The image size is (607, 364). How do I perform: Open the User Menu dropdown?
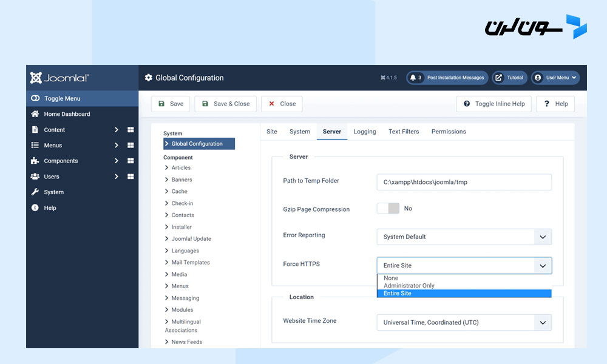(555, 78)
